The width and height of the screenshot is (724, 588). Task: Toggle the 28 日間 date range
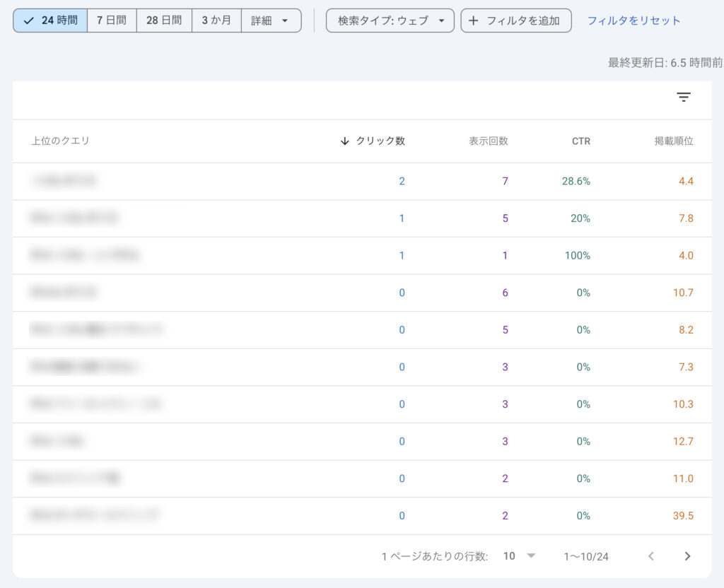(163, 20)
